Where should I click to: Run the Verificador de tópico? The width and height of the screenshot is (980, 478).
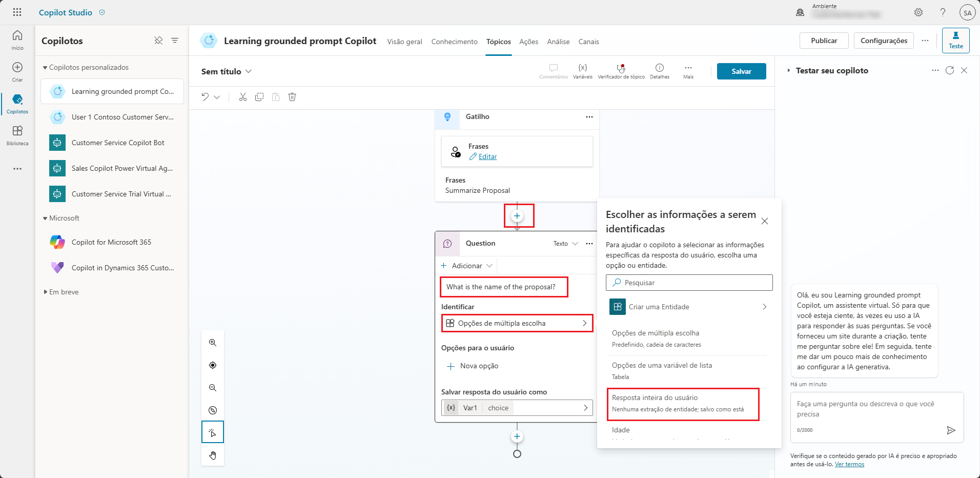621,71
